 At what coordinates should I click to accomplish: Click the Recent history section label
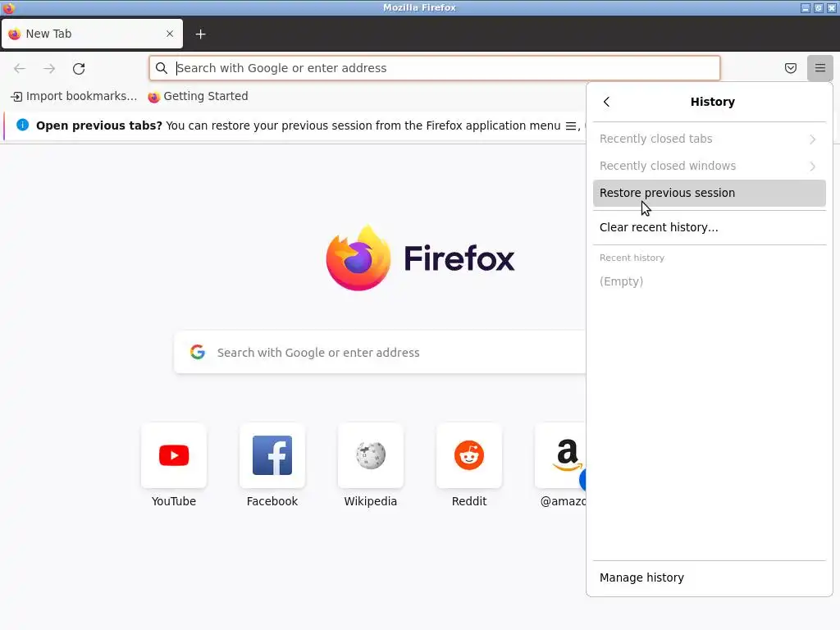[x=632, y=258]
